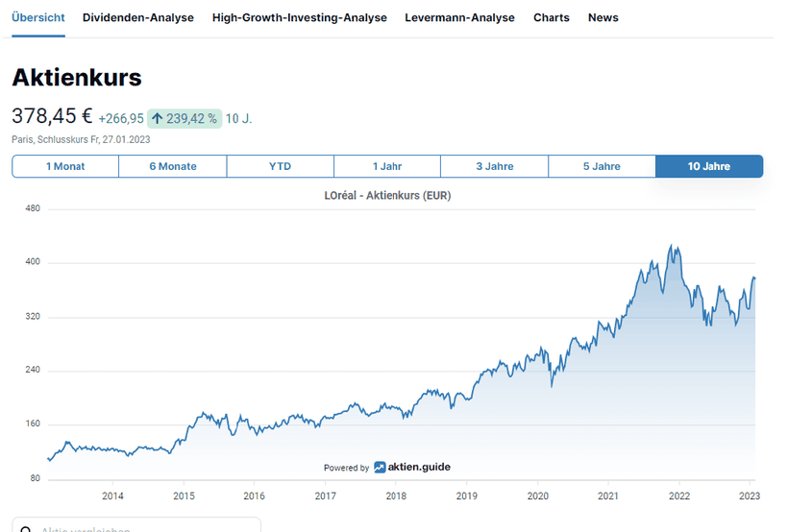Click the 2022 x-axis label

(x=679, y=496)
